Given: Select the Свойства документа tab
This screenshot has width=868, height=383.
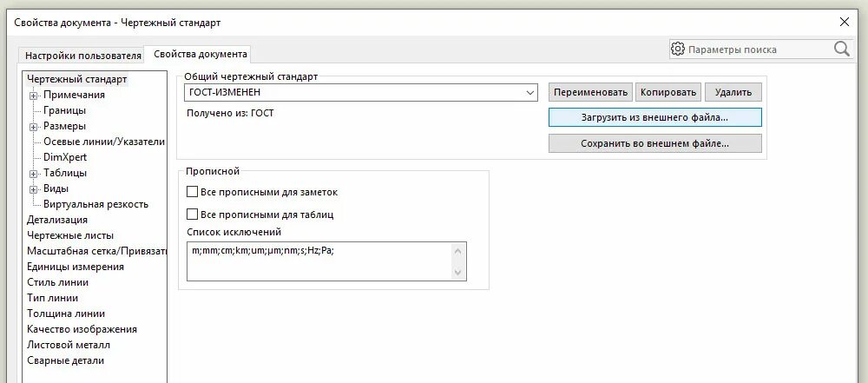Looking at the screenshot, I should [200, 54].
